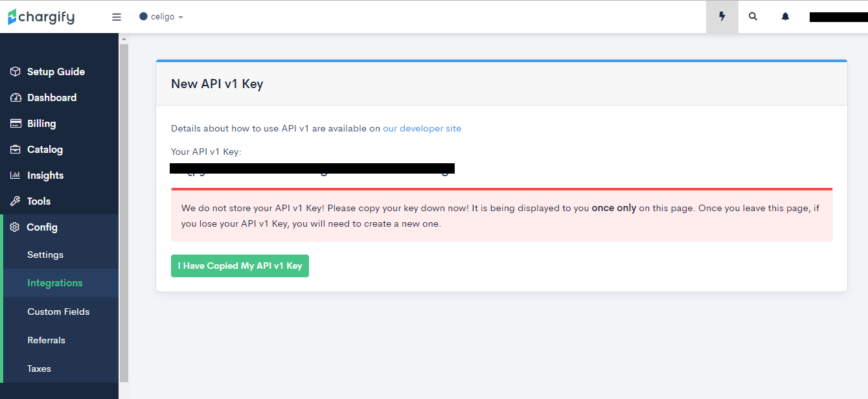
Task: Switch to the Settings section
Action: tap(45, 255)
